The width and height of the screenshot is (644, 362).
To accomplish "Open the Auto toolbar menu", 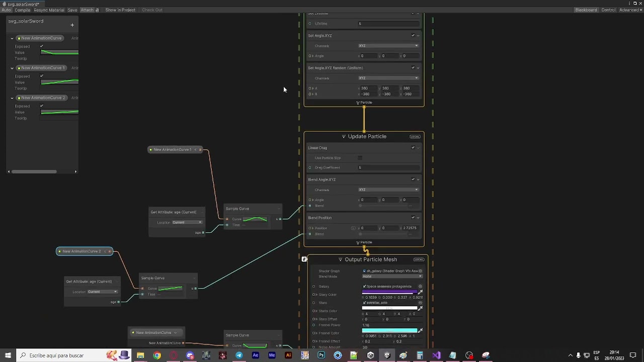I will coord(6,10).
